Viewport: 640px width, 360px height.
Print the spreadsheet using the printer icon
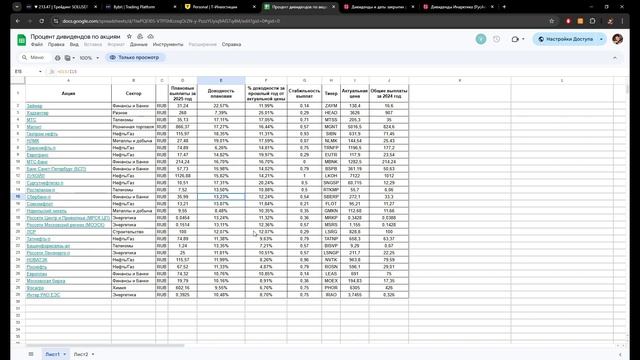tap(58, 58)
